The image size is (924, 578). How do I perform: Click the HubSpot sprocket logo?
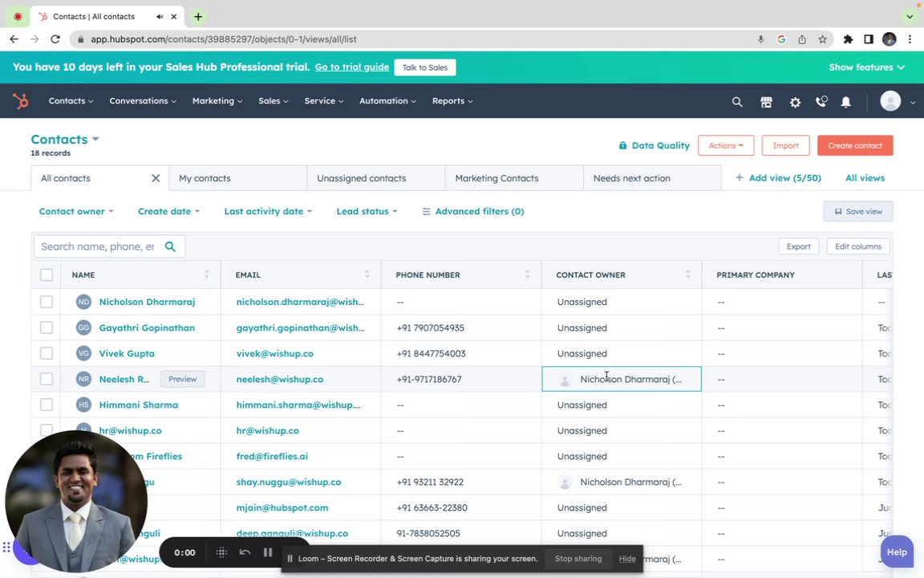[x=21, y=101]
